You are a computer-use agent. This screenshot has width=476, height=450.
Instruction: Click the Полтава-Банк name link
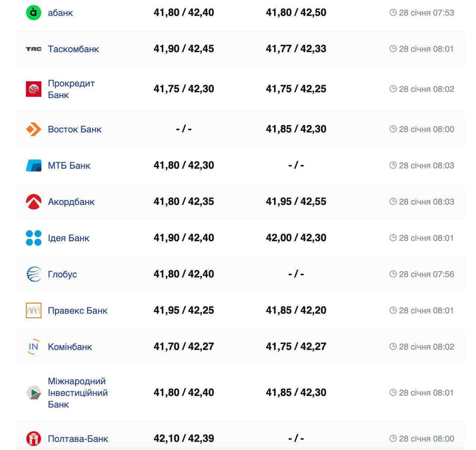[78, 439]
